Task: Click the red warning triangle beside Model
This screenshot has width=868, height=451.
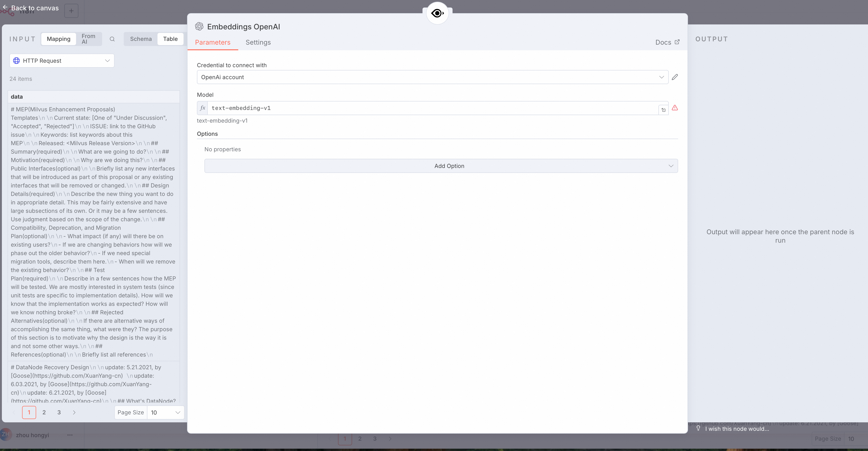Action: pos(675,108)
